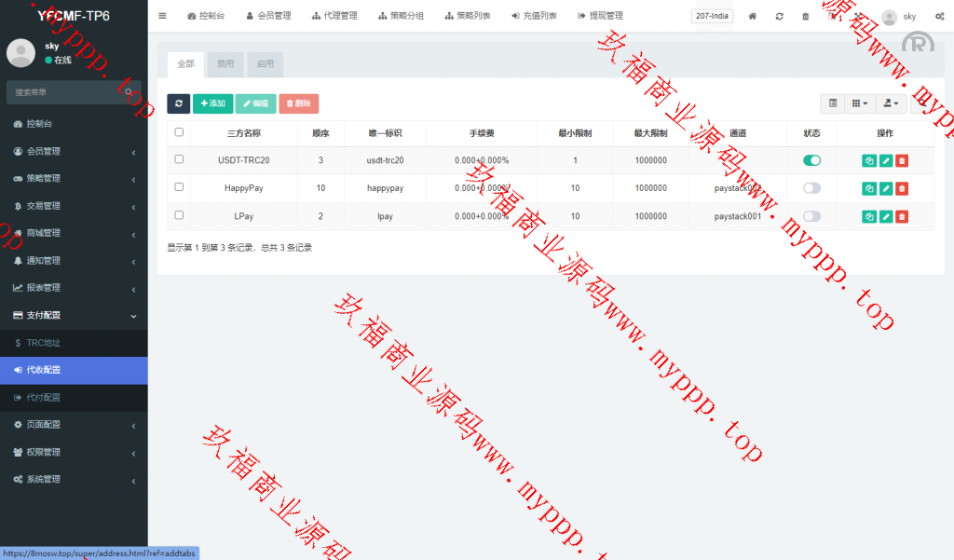
Task: Enable the HappyPay status switch
Action: [x=811, y=188]
